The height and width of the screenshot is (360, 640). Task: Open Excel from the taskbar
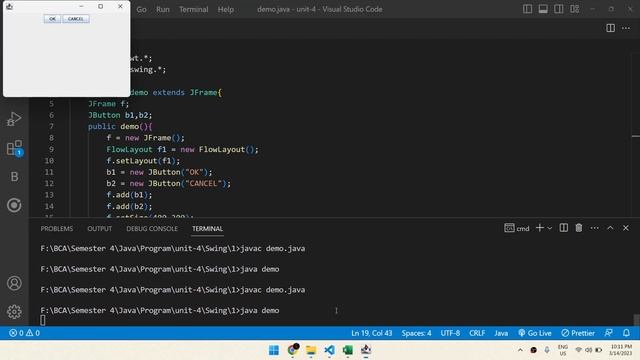tap(348, 350)
